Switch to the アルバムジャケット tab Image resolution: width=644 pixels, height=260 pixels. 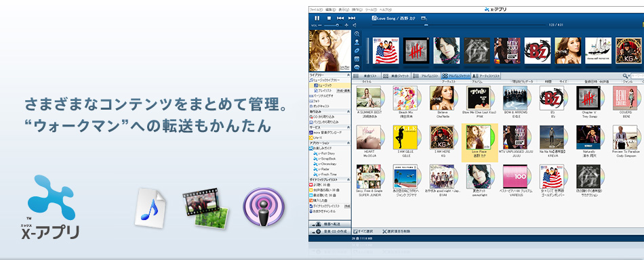(x=456, y=76)
